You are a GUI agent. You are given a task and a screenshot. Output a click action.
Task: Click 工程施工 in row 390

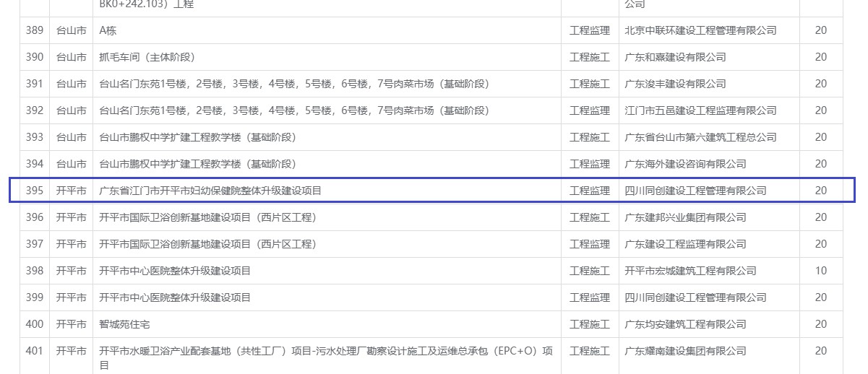pyautogui.click(x=590, y=57)
